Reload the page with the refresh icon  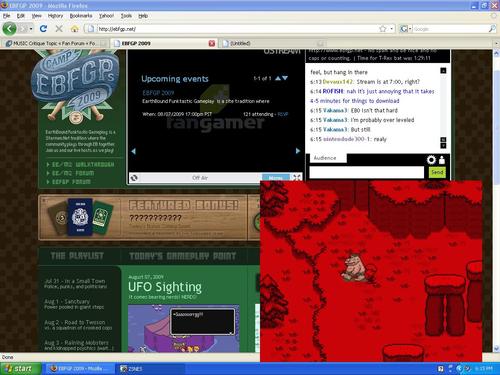(43, 29)
